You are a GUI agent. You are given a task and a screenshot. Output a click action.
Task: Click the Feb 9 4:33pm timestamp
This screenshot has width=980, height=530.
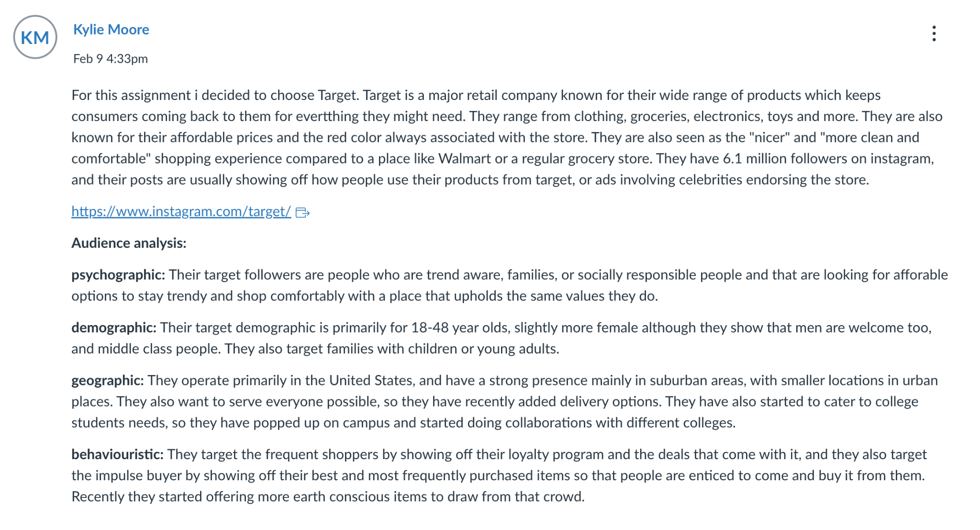pyautogui.click(x=111, y=59)
